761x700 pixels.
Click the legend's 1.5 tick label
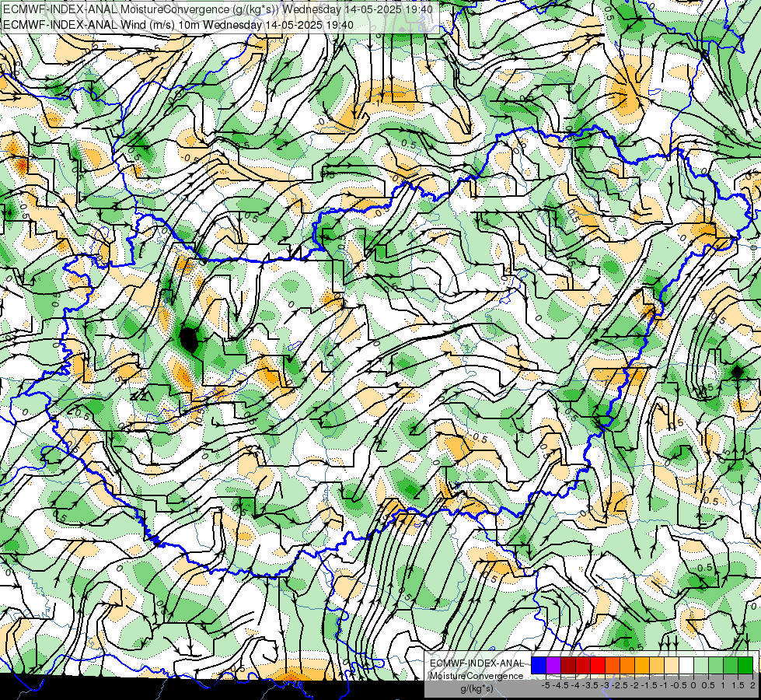(737, 685)
